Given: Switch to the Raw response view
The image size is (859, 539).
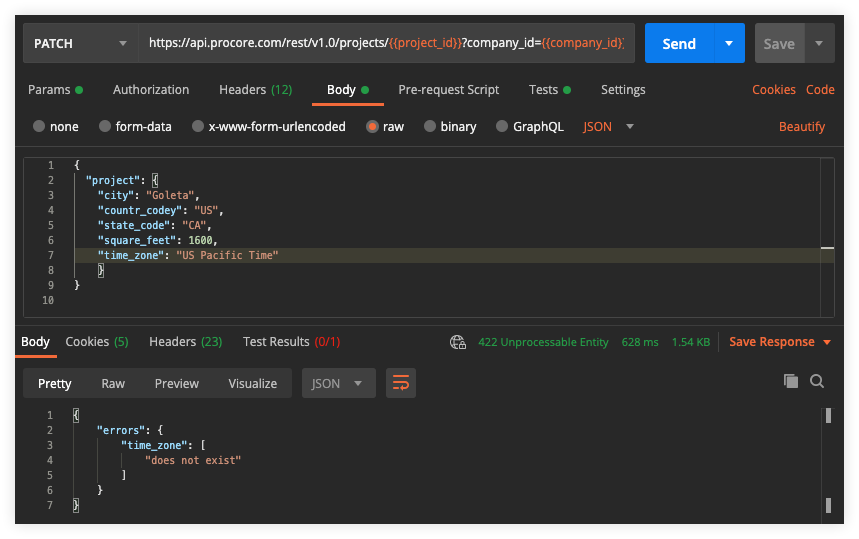Looking at the screenshot, I should pyautogui.click(x=113, y=383).
